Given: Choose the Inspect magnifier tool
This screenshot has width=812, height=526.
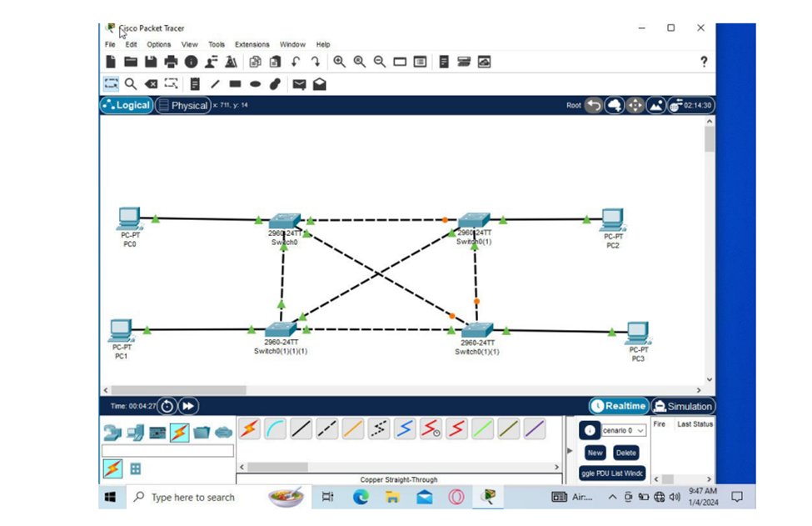Looking at the screenshot, I should 131,84.
